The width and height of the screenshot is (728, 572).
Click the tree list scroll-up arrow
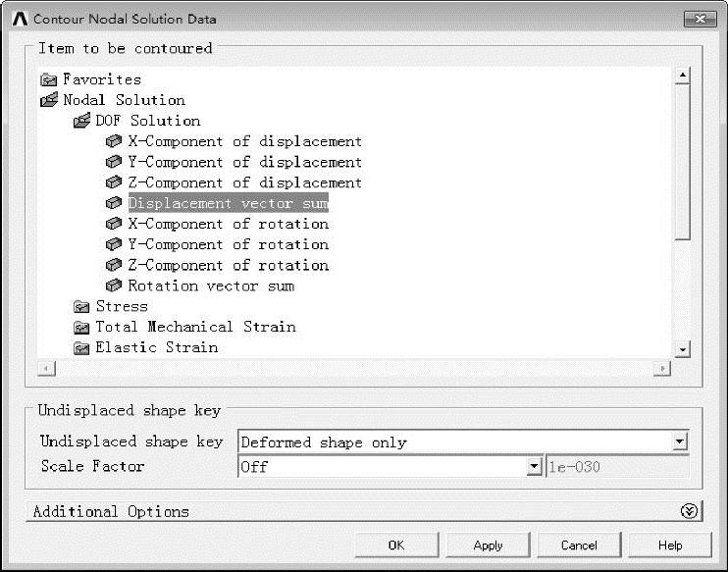coord(682,76)
